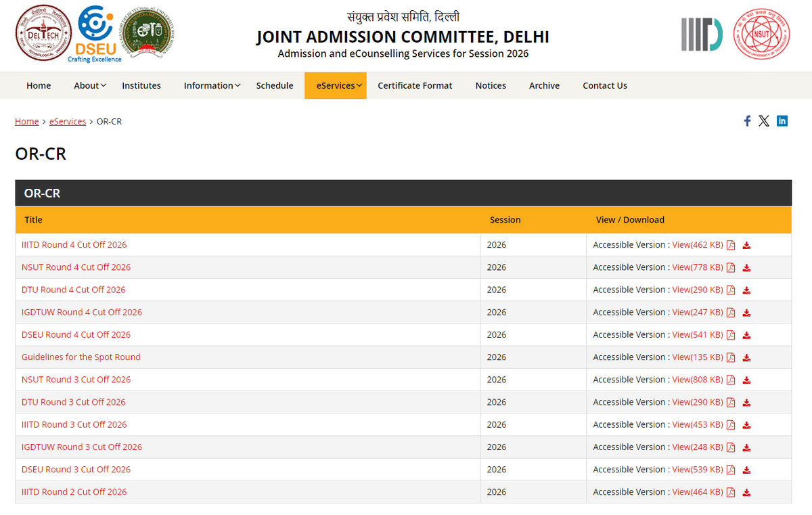812x515 pixels.
Task: Open IGDTUW Round 3 Cut Off 2026 title link
Action: [82, 447]
